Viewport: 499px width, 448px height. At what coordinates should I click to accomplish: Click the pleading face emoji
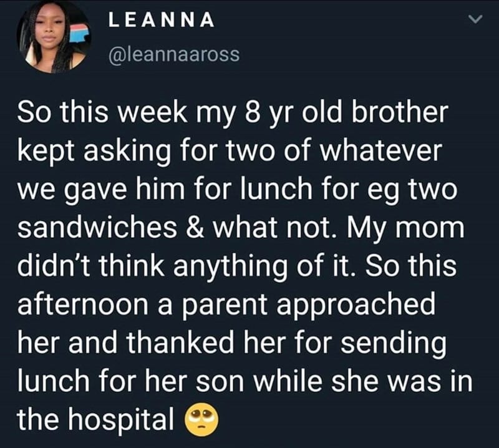[x=202, y=419]
